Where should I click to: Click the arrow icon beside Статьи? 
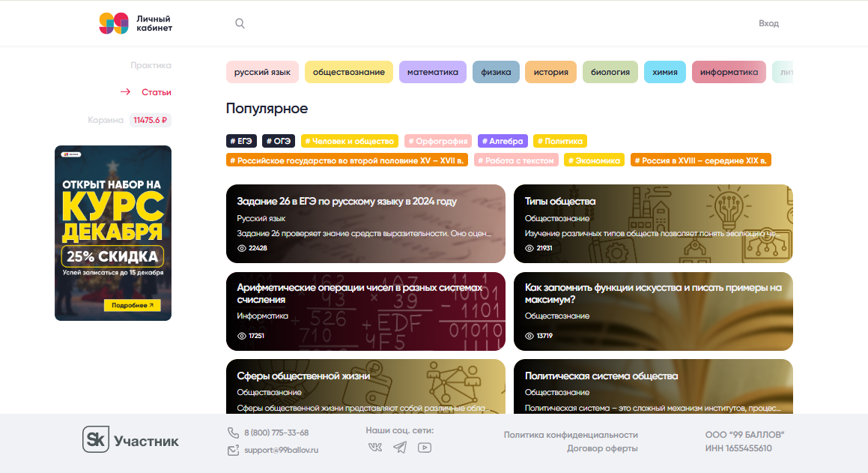click(x=126, y=92)
